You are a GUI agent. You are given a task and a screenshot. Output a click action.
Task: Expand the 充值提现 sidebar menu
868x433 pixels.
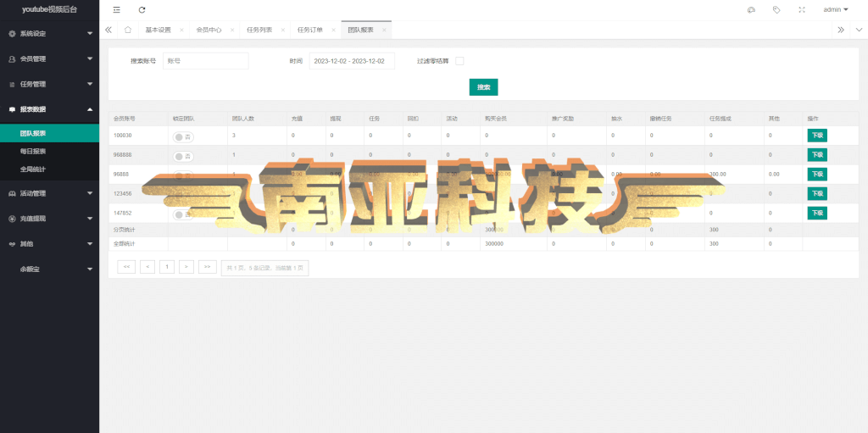pyautogui.click(x=50, y=219)
